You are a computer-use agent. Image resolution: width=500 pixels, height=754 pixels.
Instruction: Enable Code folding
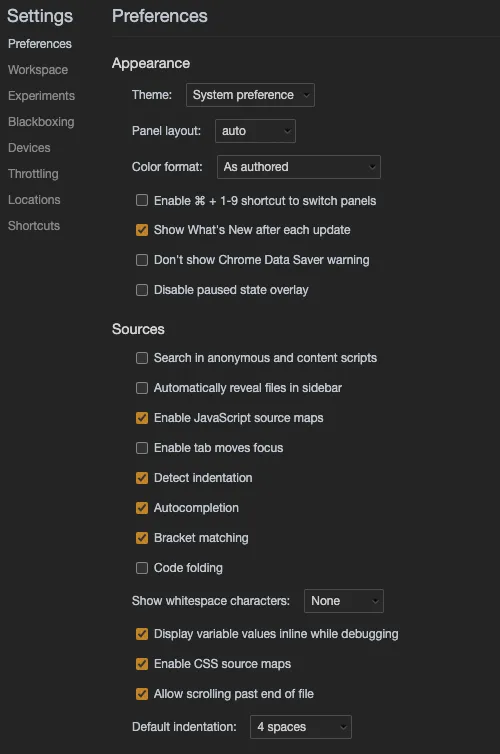pos(142,568)
